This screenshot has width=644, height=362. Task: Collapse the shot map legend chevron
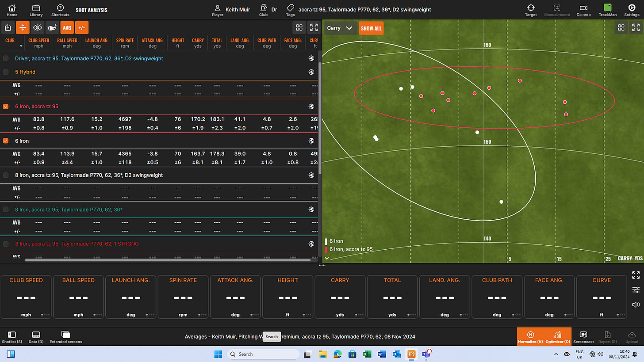pyautogui.click(x=327, y=258)
